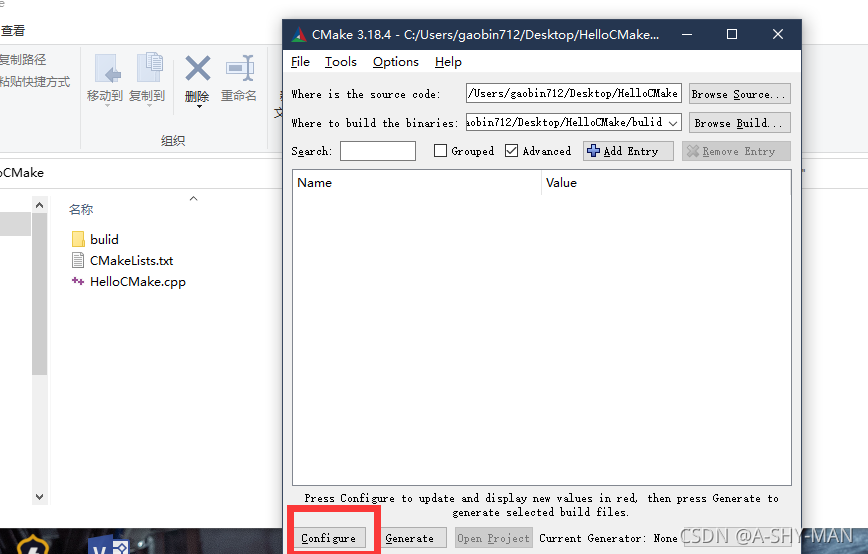Select the bulid folder in Explorer
The image size is (868, 554).
click(x=104, y=239)
